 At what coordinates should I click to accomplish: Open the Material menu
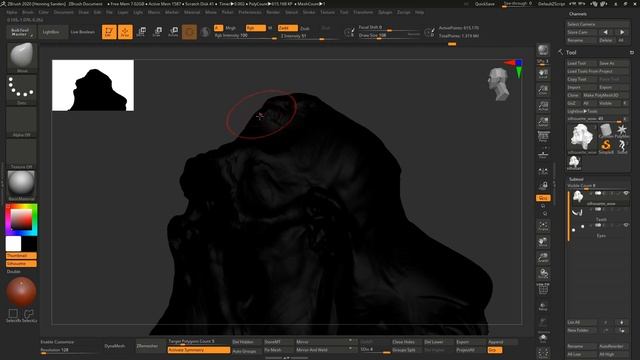192,12
